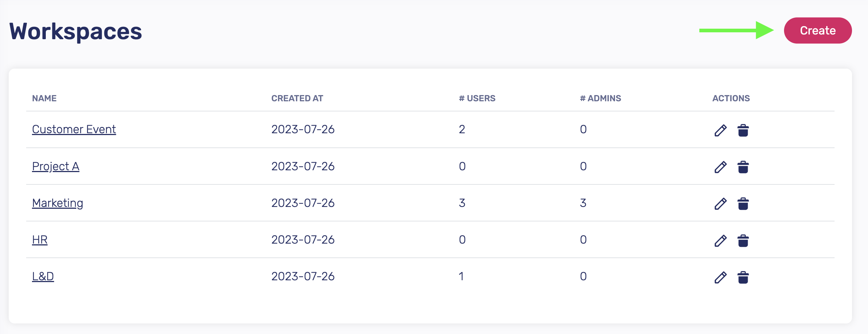Viewport: 868px width, 334px height.
Task: Delete the HR workspace trash icon
Action: pos(743,241)
